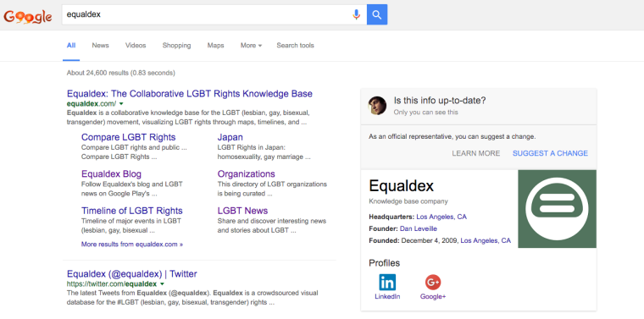The width and height of the screenshot is (644, 319).
Task: Click More results from equaldex.com
Action: coord(132,245)
